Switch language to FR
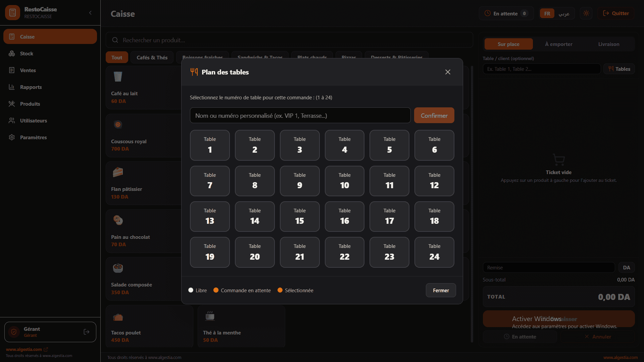This screenshot has height=362, width=644. point(547,13)
